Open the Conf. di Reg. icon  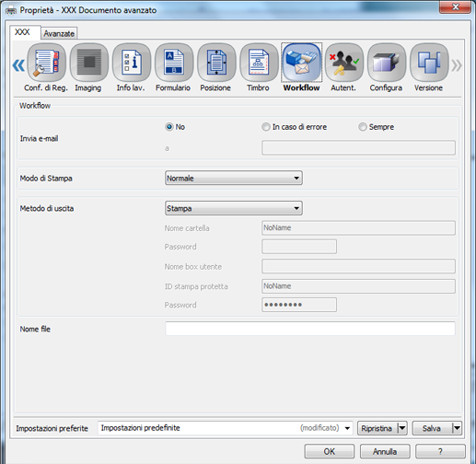pos(46,63)
